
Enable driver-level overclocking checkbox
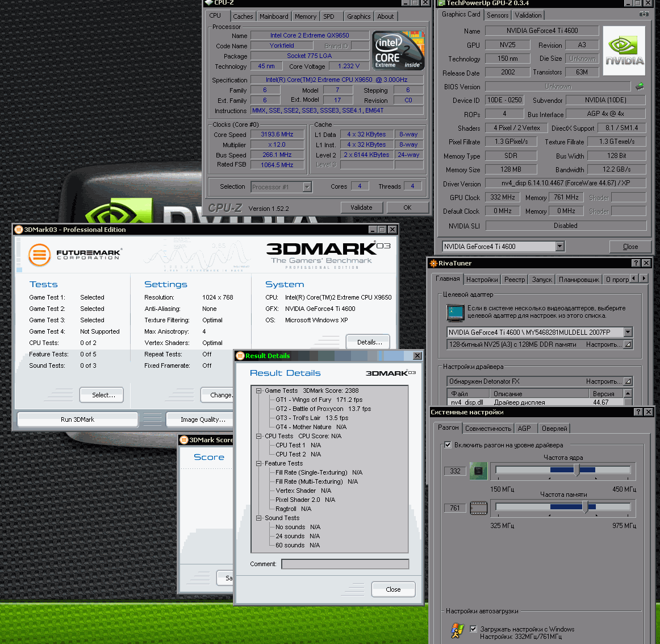click(448, 445)
